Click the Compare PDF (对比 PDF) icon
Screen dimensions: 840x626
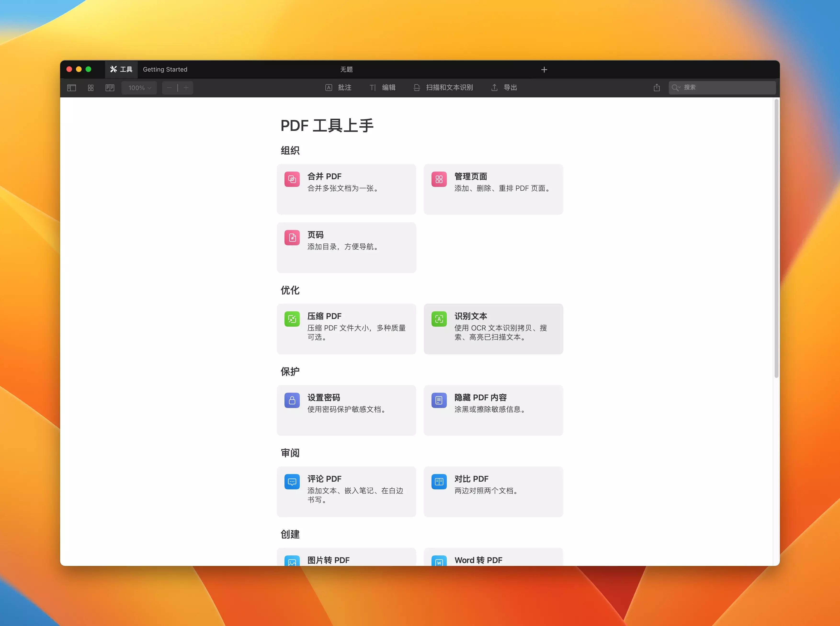[x=439, y=482]
